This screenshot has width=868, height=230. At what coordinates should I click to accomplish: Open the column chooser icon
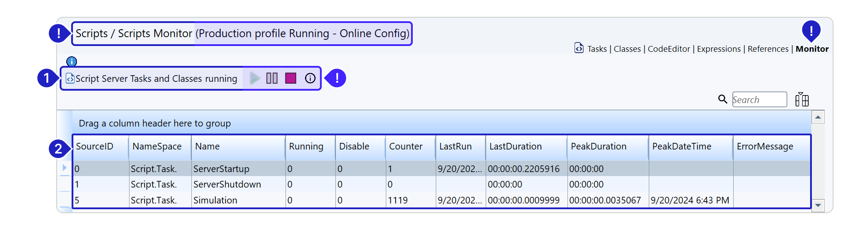[x=801, y=100]
